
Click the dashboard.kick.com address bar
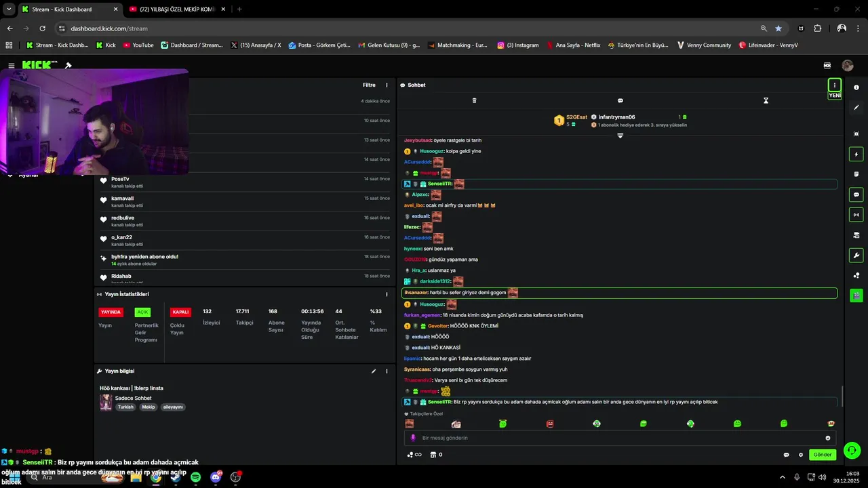coord(407,28)
